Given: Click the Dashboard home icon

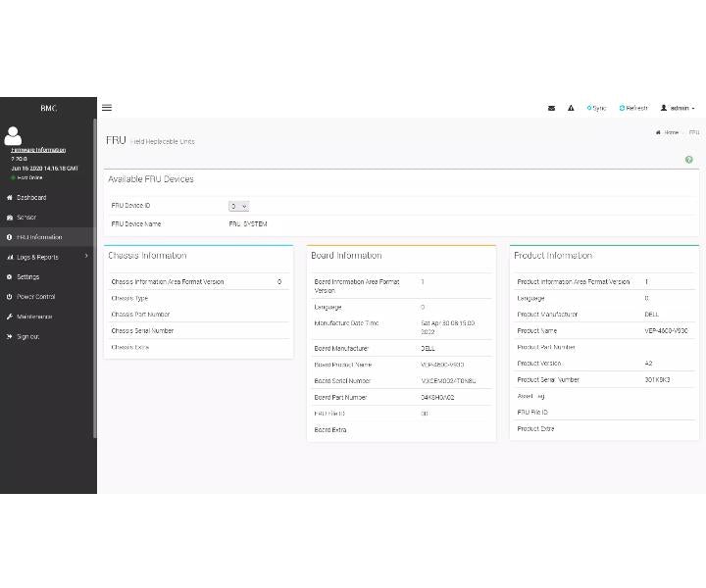Looking at the screenshot, I should (10, 198).
